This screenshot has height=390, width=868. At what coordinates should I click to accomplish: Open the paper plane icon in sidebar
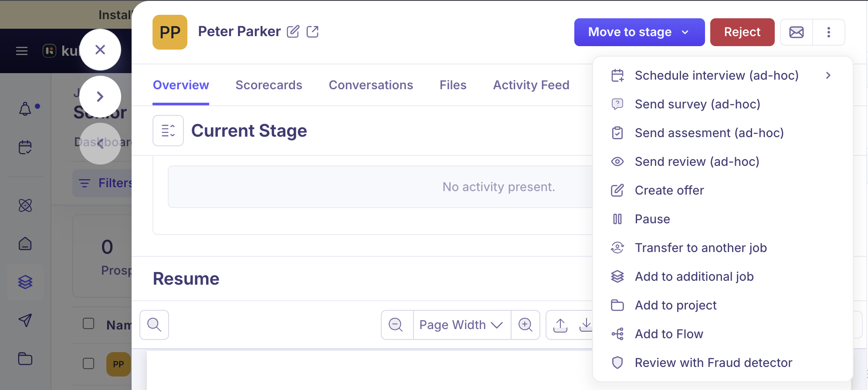pyautogui.click(x=25, y=320)
